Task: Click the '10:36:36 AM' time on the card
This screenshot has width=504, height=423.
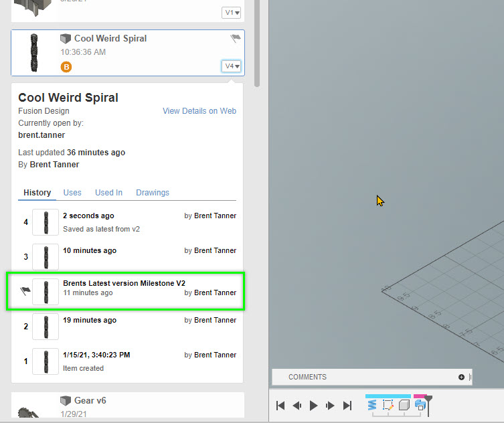Action: click(x=83, y=52)
